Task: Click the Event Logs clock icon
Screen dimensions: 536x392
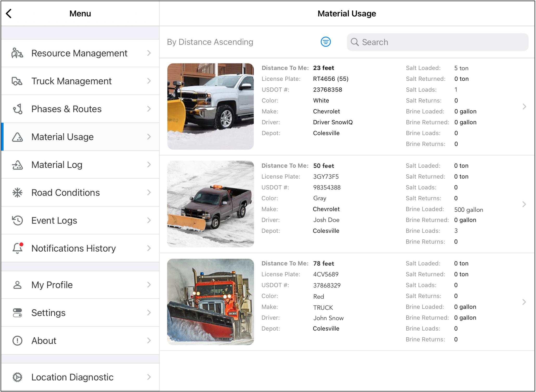Action: pyautogui.click(x=17, y=220)
